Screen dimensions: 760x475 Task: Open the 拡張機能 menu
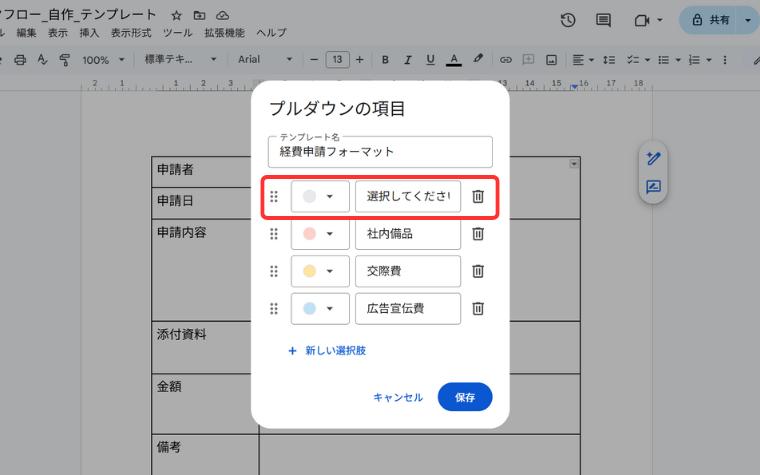click(224, 33)
